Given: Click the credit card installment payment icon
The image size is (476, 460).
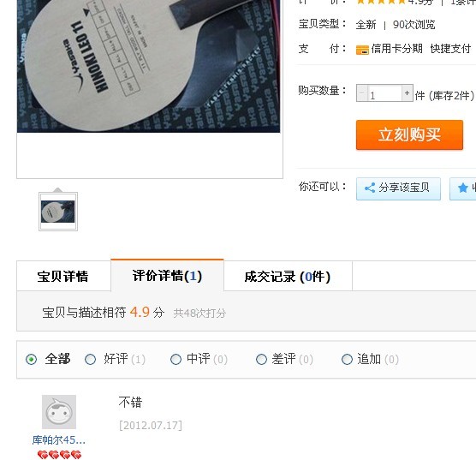Looking at the screenshot, I should 362,50.
